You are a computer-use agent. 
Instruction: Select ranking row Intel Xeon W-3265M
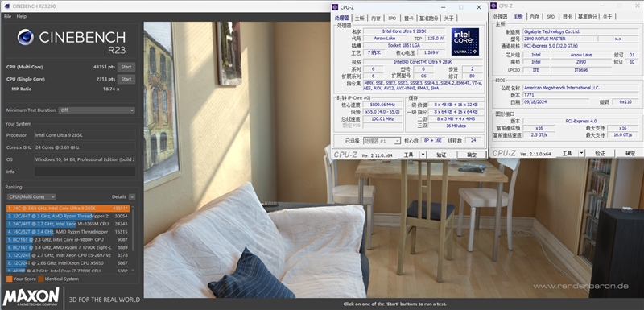point(68,224)
